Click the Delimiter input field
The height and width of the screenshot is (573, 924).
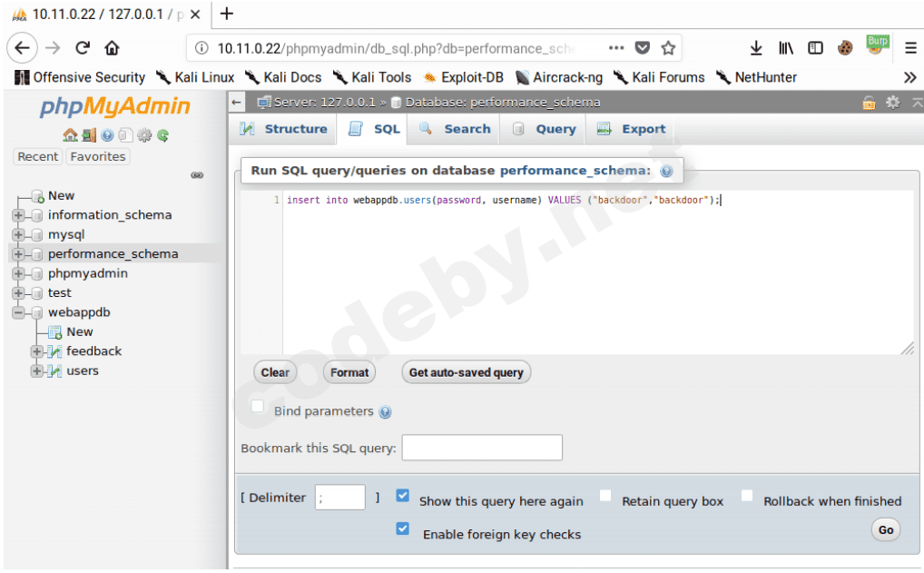[340, 498]
